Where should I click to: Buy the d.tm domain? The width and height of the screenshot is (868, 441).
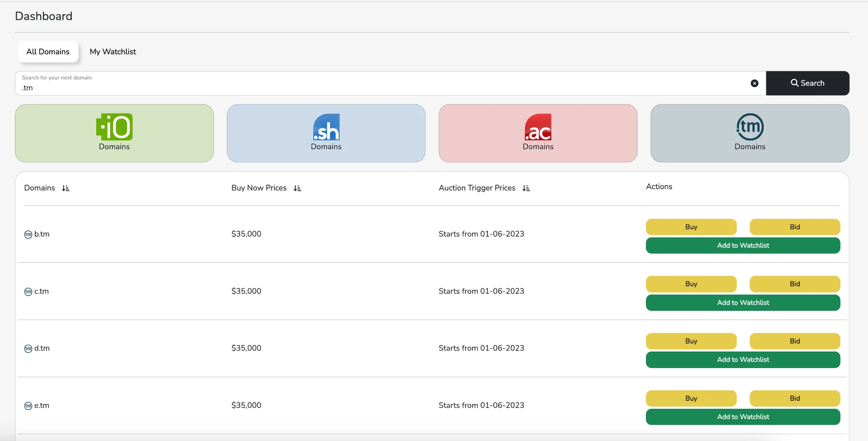691,341
